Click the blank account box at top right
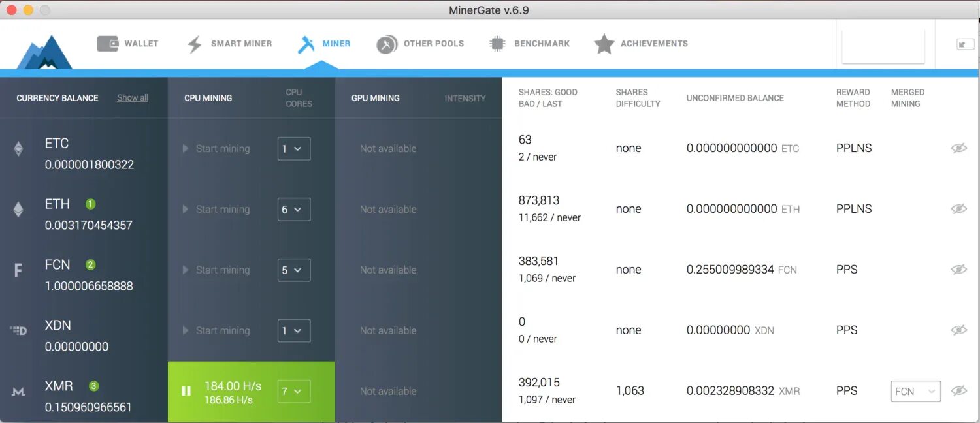Image resolution: width=980 pixels, height=423 pixels. click(883, 46)
